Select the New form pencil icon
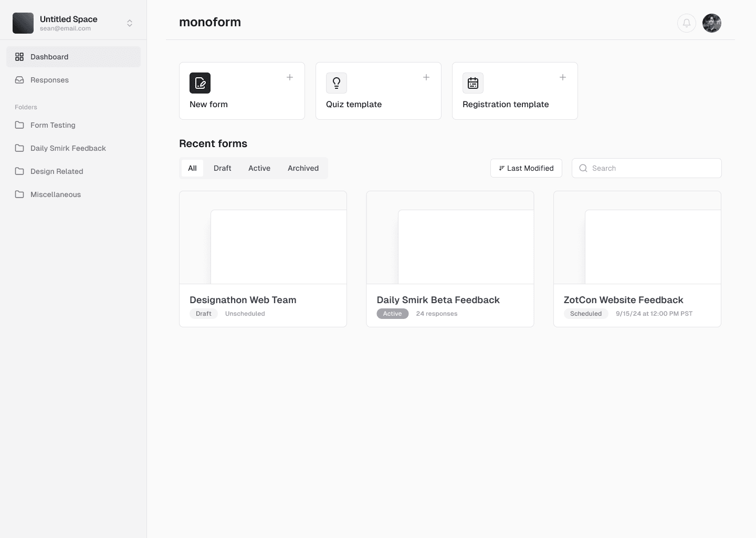The width and height of the screenshot is (756, 538). (x=199, y=83)
